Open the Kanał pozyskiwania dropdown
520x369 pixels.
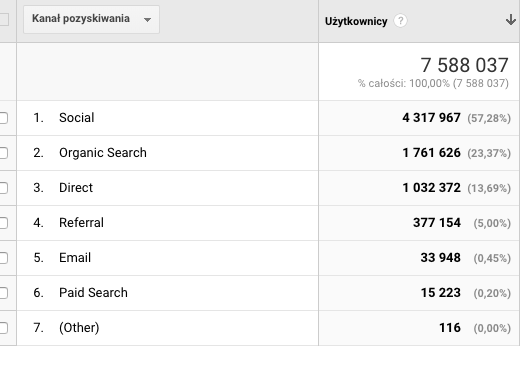(91, 19)
